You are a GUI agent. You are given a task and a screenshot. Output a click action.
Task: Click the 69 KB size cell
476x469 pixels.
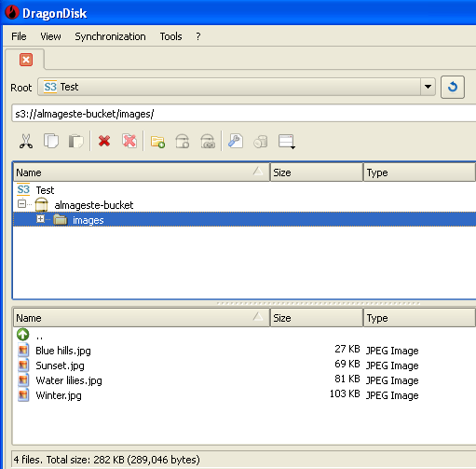[347, 364]
